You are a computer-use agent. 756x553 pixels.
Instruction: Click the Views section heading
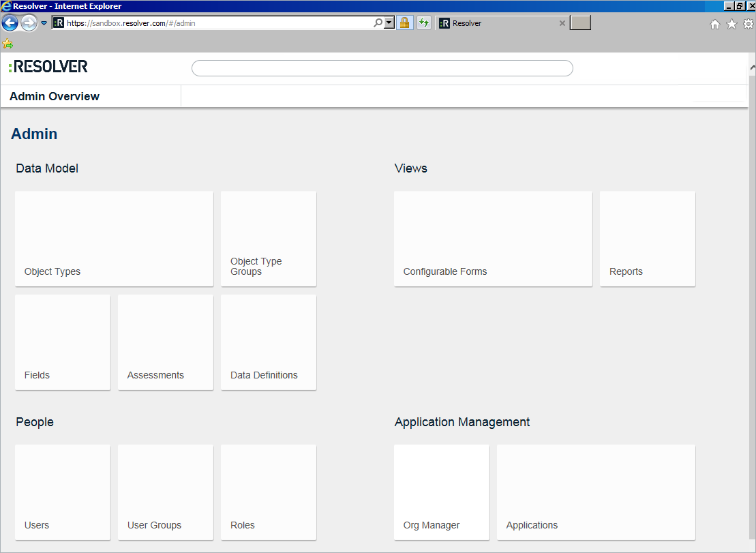click(x=411, y=168)
